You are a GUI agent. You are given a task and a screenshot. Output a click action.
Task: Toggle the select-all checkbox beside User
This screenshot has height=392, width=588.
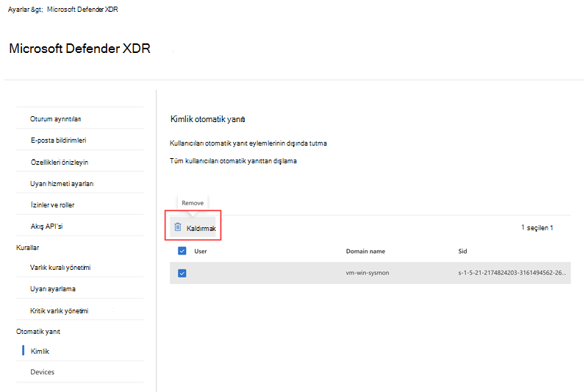[x=182, y=251]
